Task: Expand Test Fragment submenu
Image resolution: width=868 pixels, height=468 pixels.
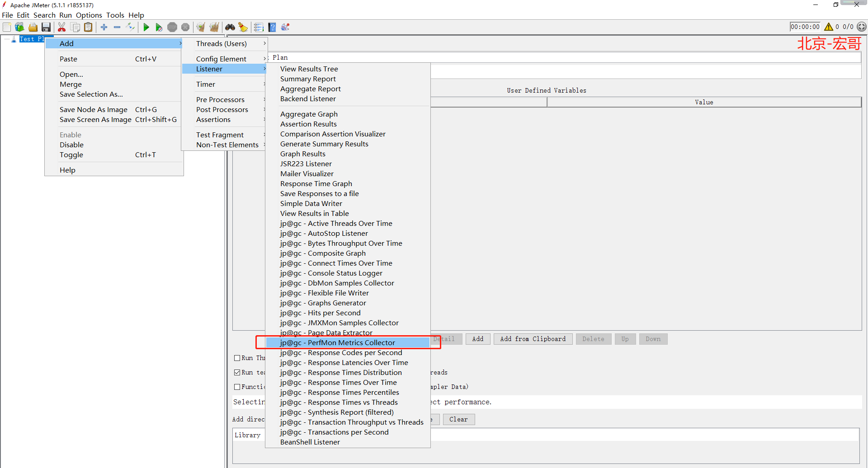Action: point(224,135)
